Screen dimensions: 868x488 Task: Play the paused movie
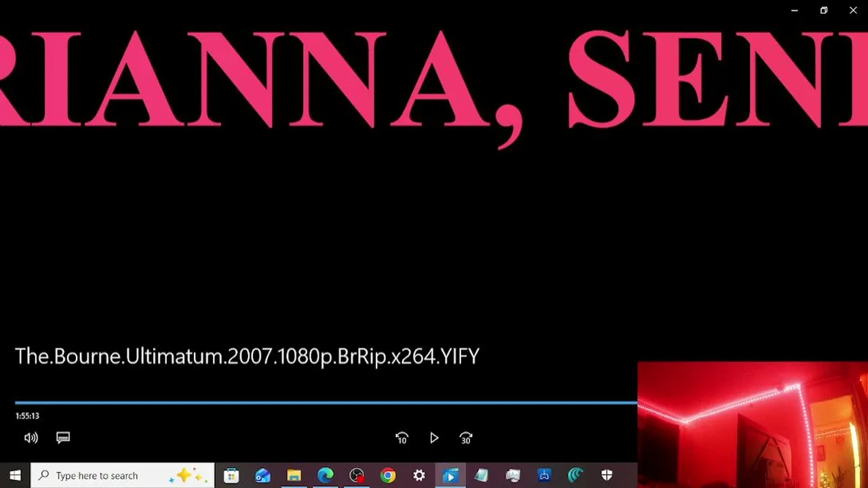point(434,438)
